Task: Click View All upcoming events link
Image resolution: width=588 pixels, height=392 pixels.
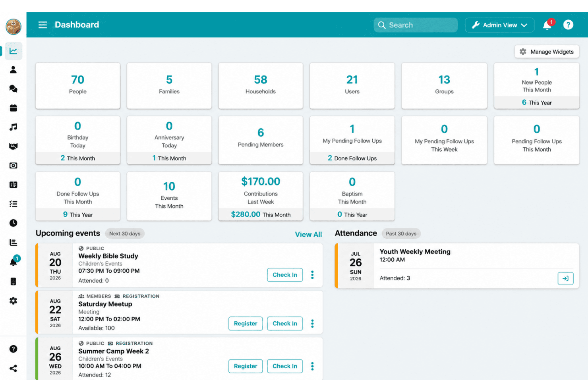Action: (308, 234)
